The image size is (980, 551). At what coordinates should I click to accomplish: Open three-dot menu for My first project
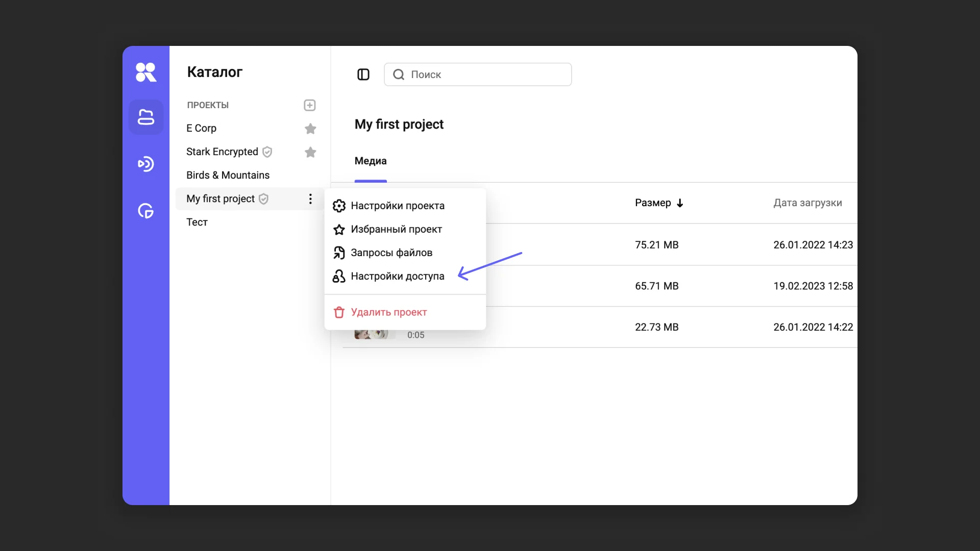(x=310, y=199)
